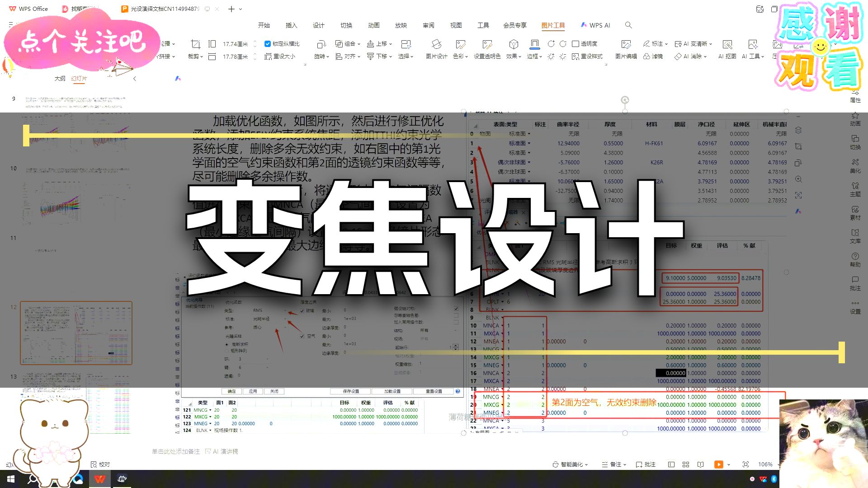The image size is (868, 488).
Task: Switch to the 视图 ribbon tab
Action: coord(456,25)
